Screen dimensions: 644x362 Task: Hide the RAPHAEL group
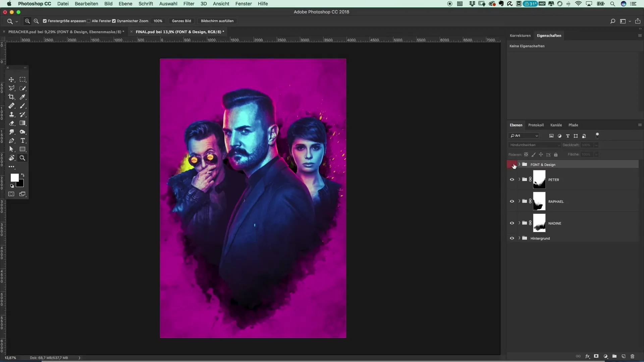coord(512,201)
